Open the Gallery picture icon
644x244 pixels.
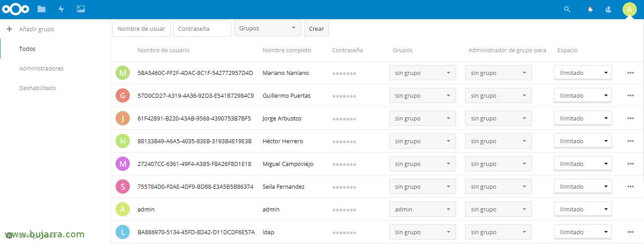pos(81,9)
